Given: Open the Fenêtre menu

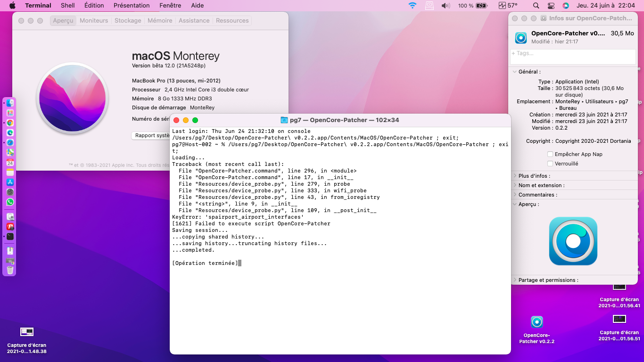Looking at the screenshot, I should tap(170, 6).
